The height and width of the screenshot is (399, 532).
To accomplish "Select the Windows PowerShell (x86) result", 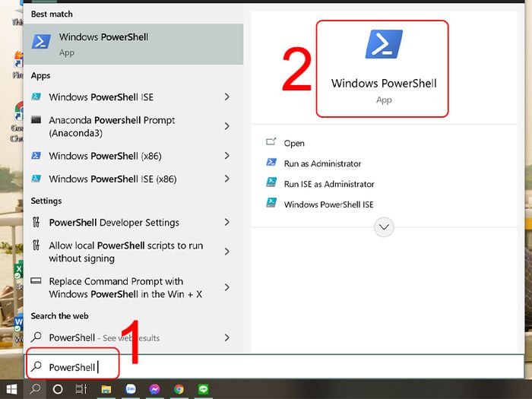I will click(x=133, y=156).
